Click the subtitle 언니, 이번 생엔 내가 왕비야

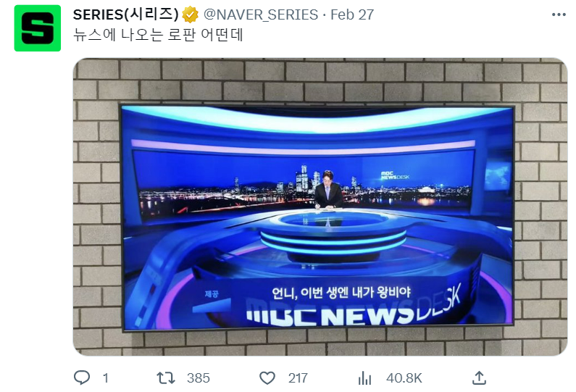click(341, 293)
